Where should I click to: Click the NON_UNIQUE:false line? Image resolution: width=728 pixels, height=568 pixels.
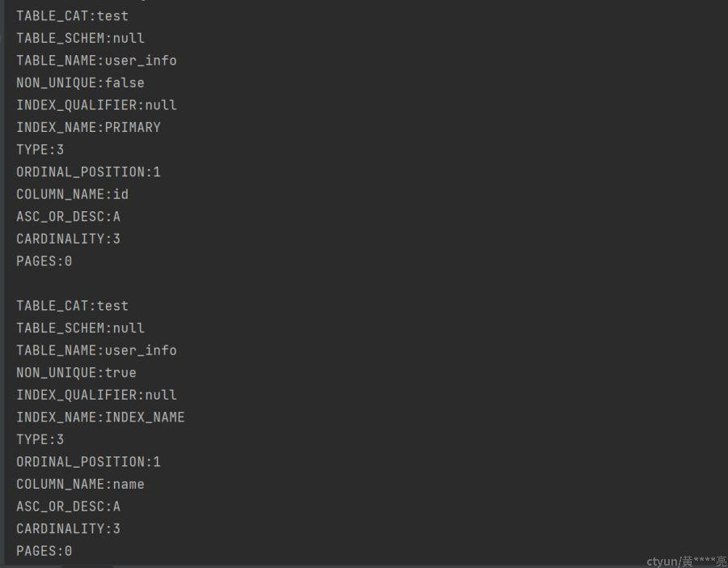point(80,83)
